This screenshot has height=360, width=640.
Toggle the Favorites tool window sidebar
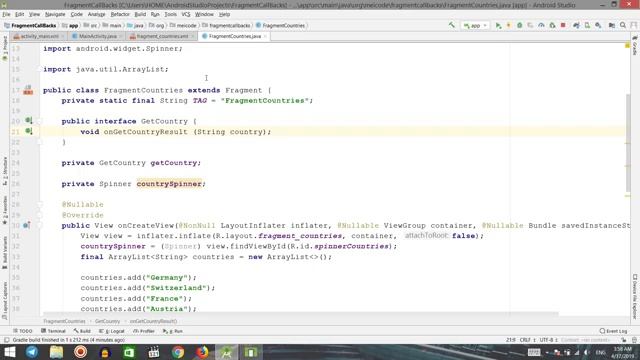5,210
